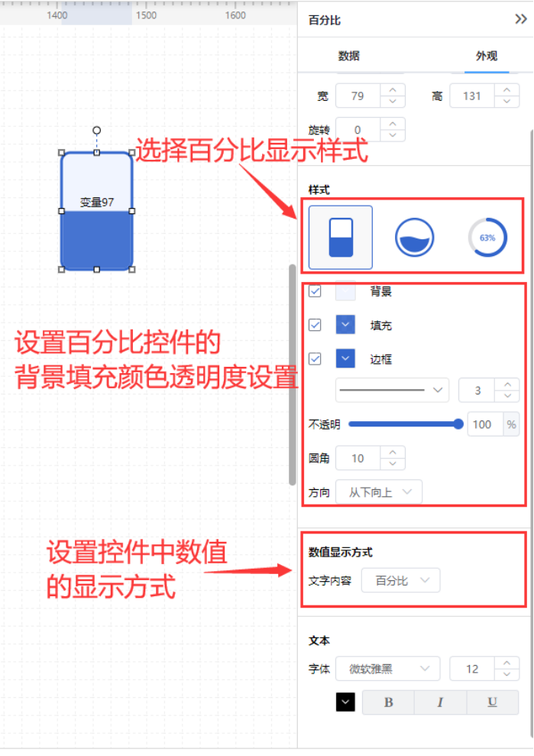Image resolution: width=534 pixels, height=756 pixels.
Task: Toggle underline text formatting
Action: (492, 702)
